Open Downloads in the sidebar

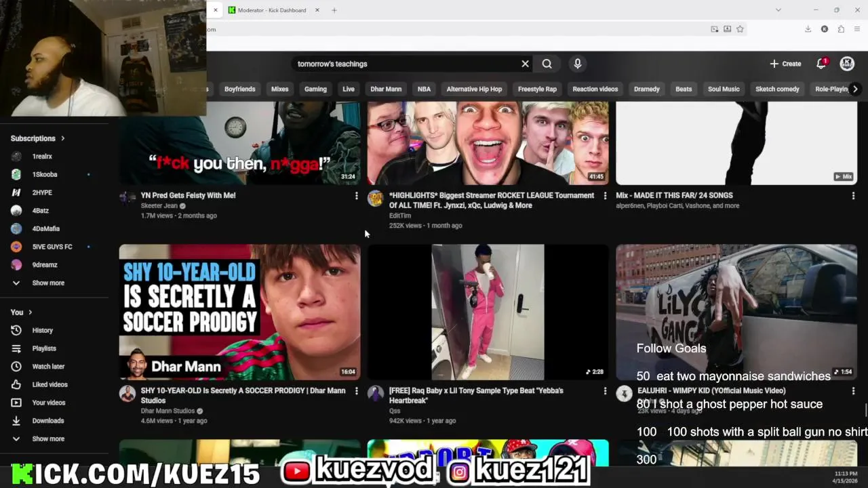tap(54, 421)
